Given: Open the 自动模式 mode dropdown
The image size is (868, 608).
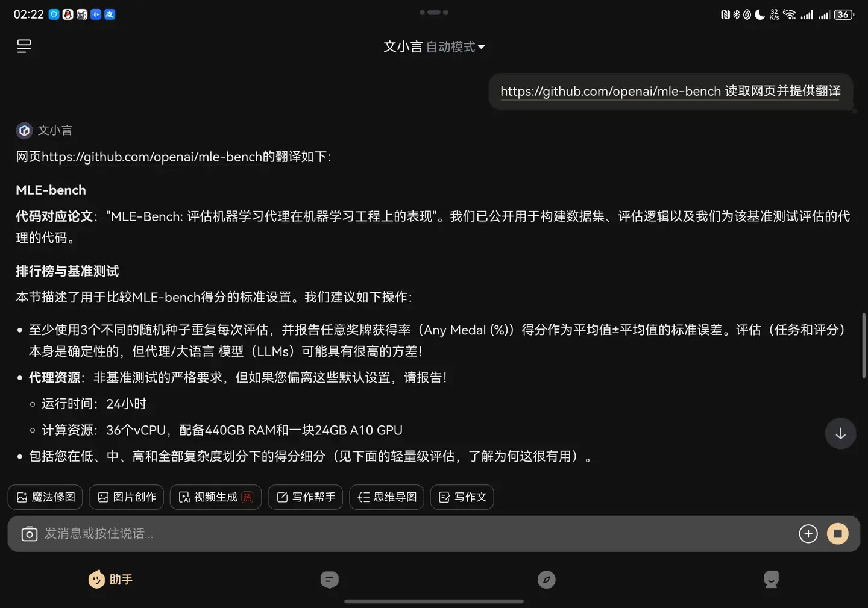Looking at the screenshot, I should click(456, 47).
